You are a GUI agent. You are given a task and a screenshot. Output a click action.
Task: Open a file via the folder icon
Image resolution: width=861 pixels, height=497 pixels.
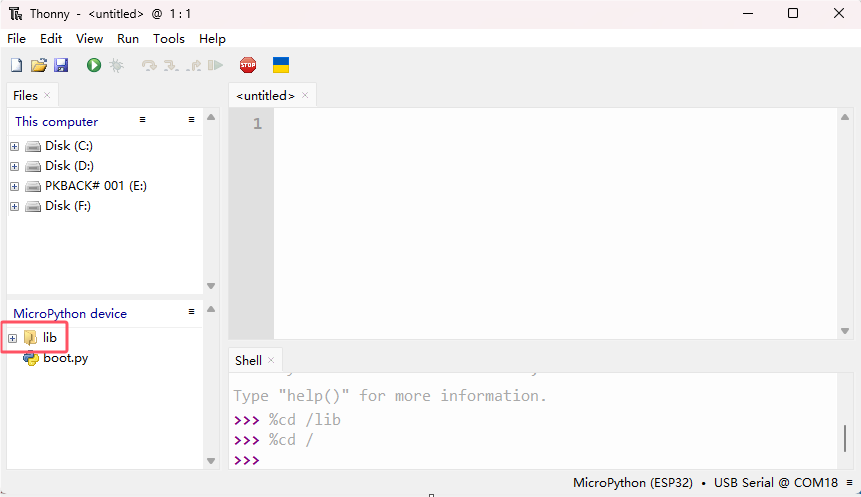[39, 65]
